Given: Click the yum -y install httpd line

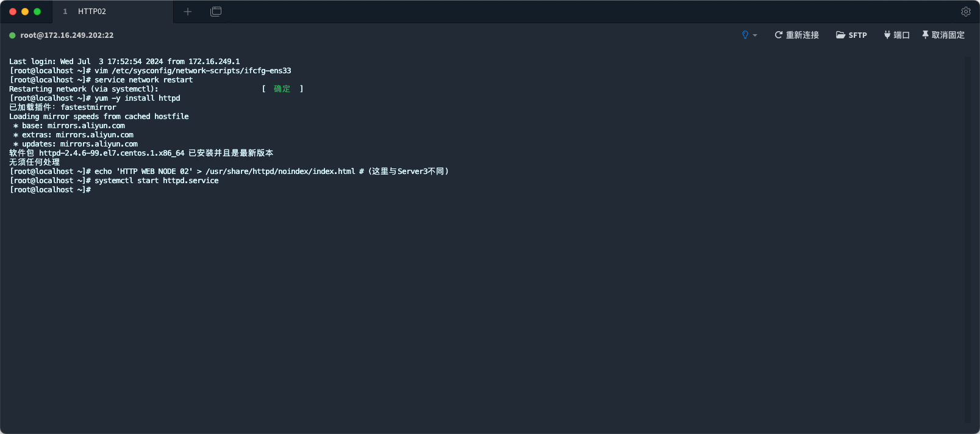Looking at the screenshot, I should (x=137, y=98).
